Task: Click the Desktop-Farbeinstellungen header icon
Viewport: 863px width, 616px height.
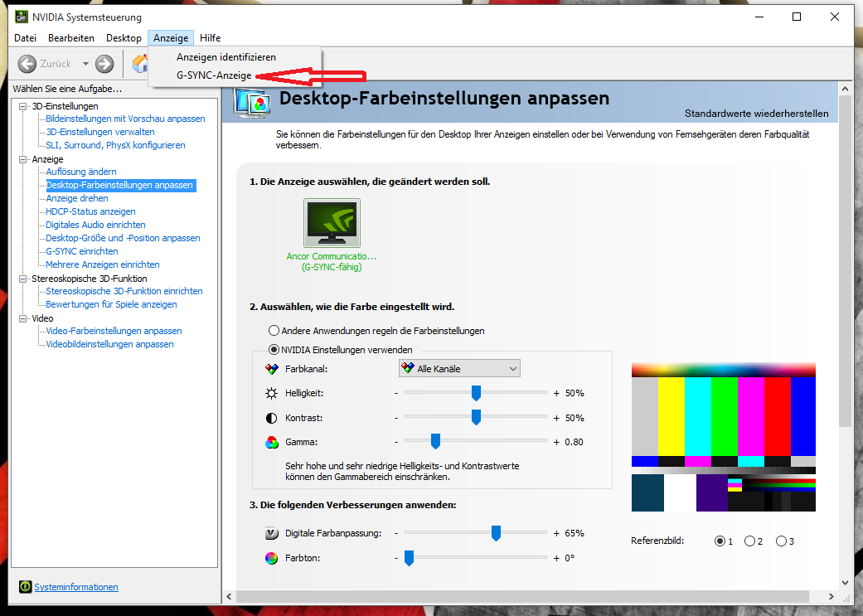Action: coord(252,103)
